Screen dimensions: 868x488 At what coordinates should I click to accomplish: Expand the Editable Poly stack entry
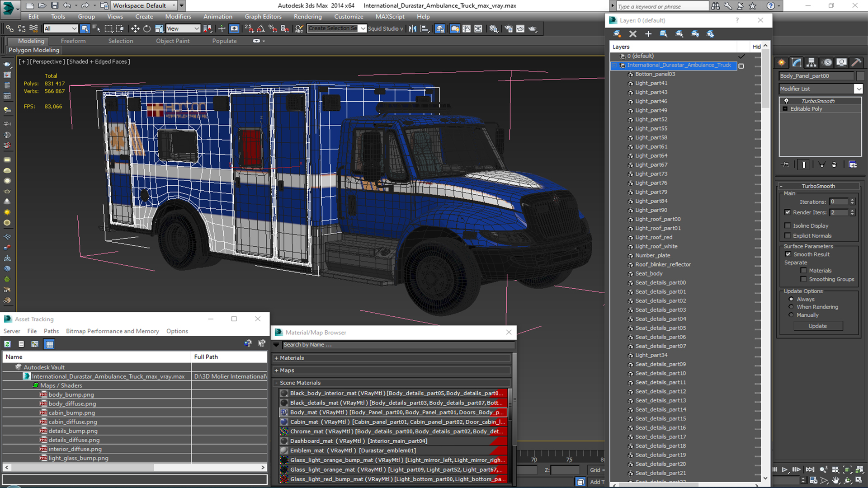coord(785,109)
